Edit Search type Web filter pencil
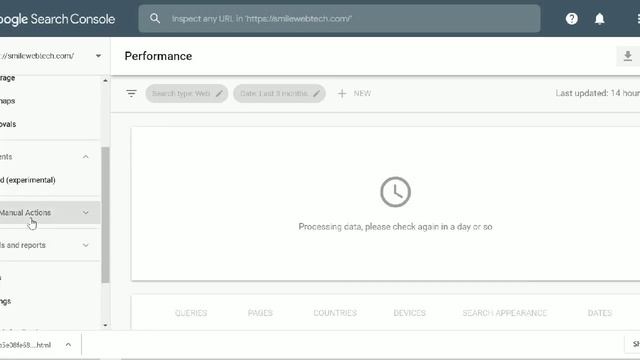Screen dimensions: 640x360 tap(220, 93)
